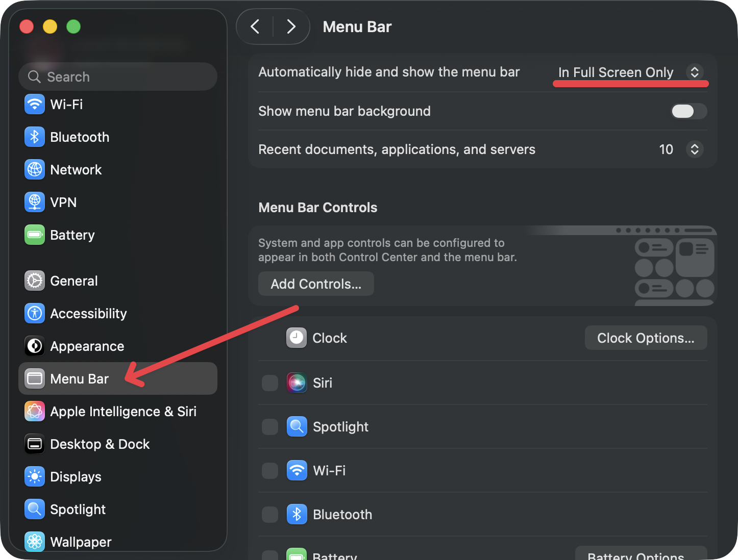Click the Menu Bar icon in the sidebar
This screenshot has width=738, height=560.
(x=35, y=379)
